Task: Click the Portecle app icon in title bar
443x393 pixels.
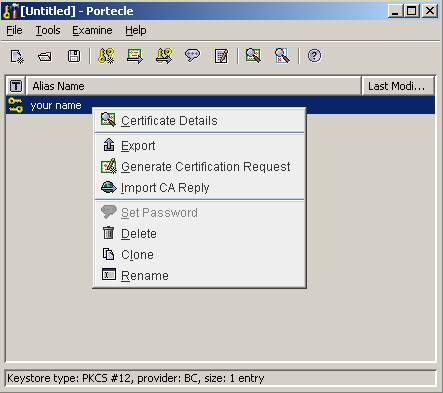Action: (10, 11)
